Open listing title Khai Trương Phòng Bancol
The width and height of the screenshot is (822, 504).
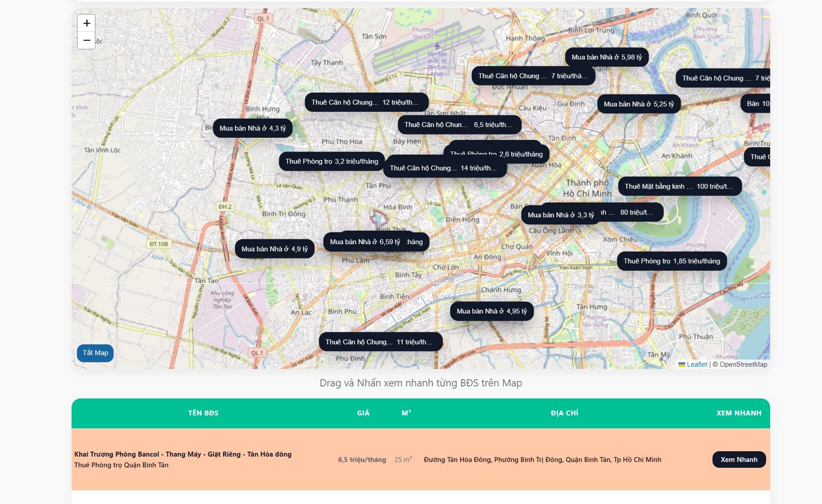point(183,454)
